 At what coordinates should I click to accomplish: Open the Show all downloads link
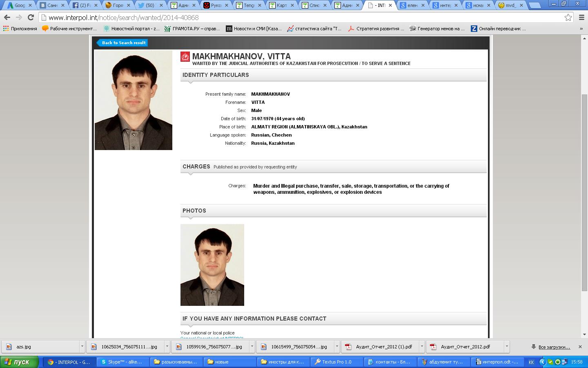[x=554, y=347]
